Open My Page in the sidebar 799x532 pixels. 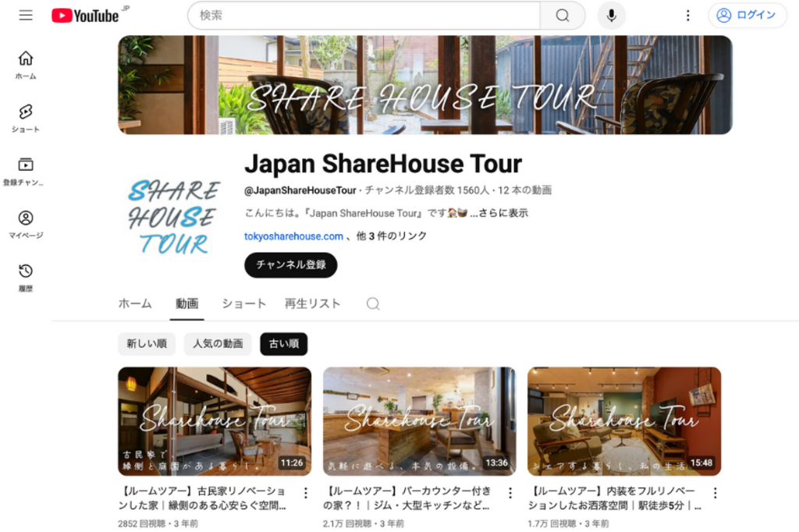[26, 224]
